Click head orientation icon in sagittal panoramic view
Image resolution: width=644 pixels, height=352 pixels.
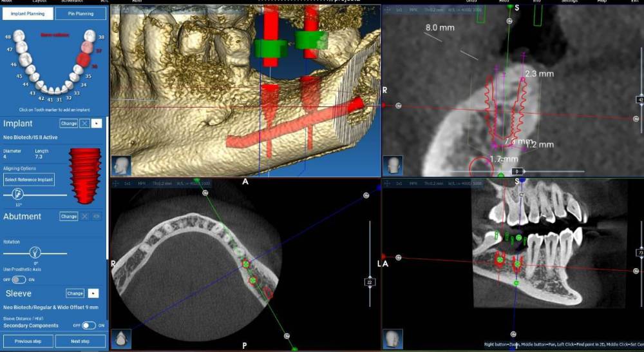tap(393, 338)
